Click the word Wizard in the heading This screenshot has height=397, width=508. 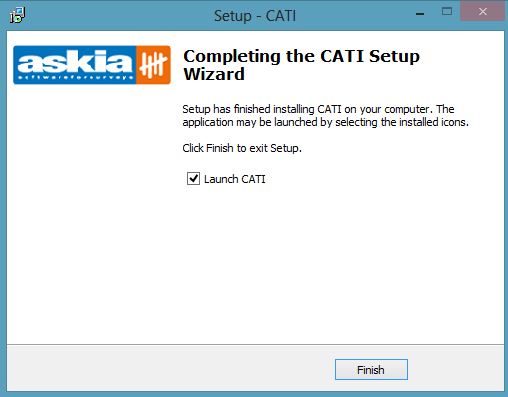[214, 74]
